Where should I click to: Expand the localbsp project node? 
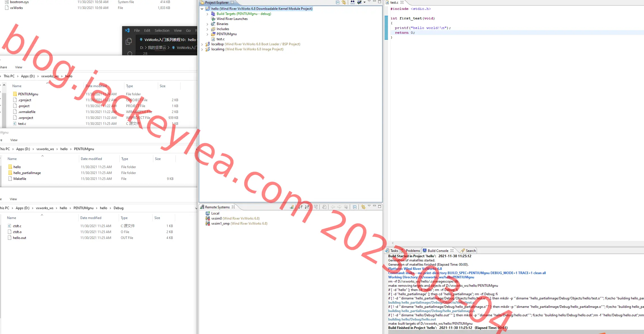tap(202, 44)
